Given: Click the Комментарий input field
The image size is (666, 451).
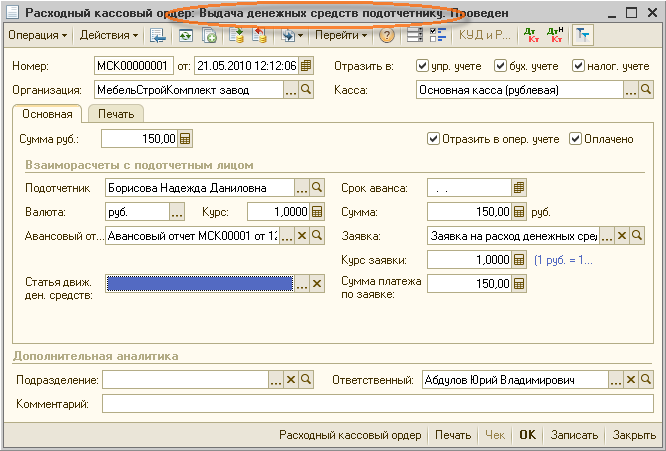Looking at the screenshot, I should (x=378, y=403).
